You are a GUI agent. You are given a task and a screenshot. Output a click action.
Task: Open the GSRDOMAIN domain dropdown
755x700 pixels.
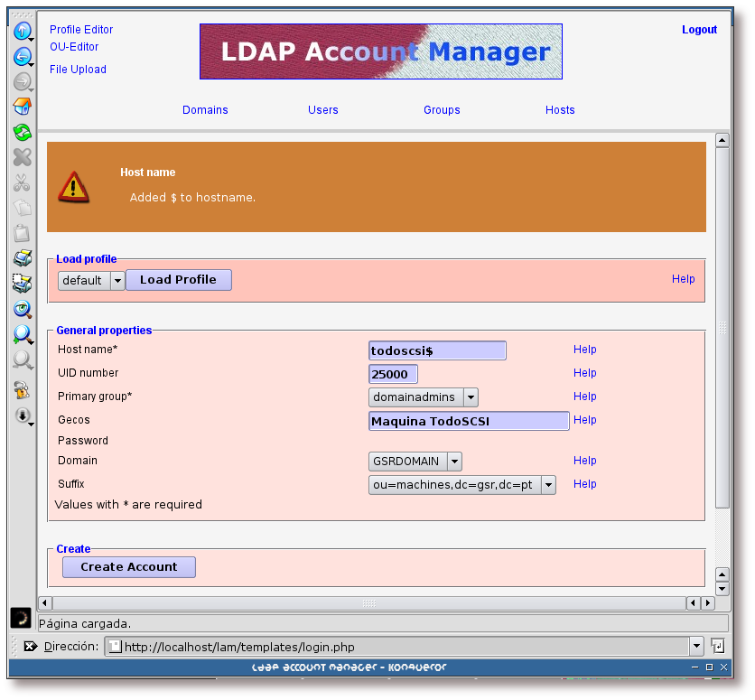click(454, 462)
